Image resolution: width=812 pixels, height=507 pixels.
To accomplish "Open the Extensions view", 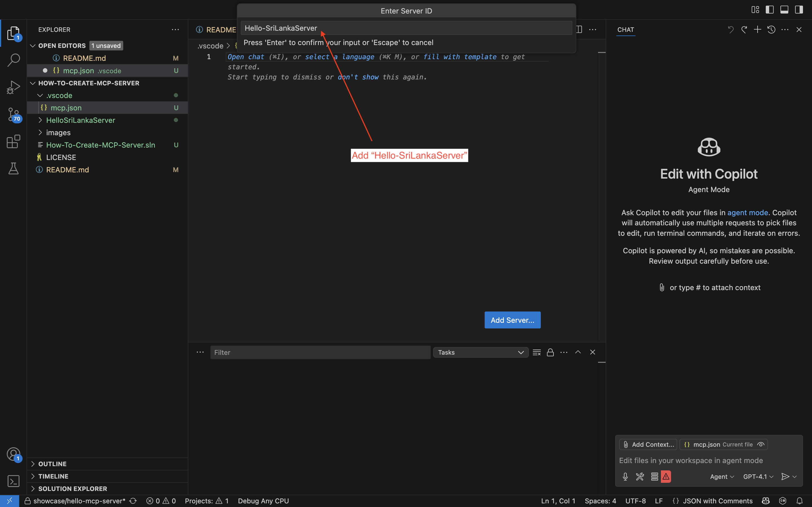I will [x=14, y=141].
